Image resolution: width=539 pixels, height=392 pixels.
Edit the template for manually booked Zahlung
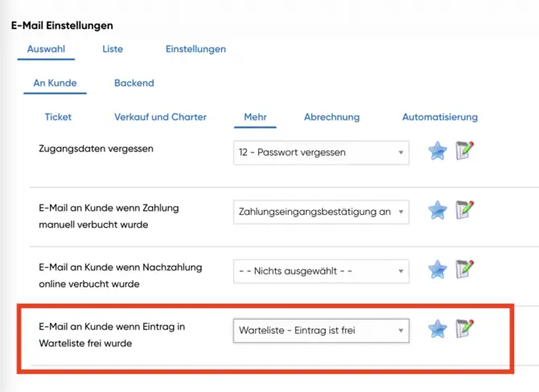[464, 210]
